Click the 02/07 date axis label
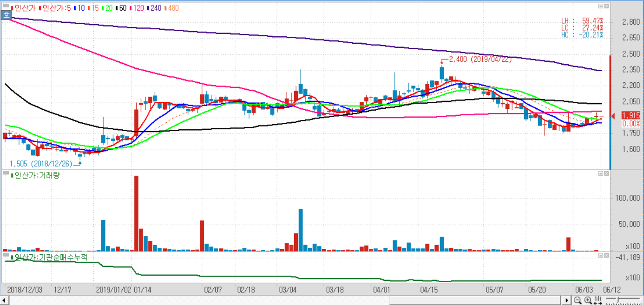The height and width of the screenshot is (305, 644). [x=214, y=289]
